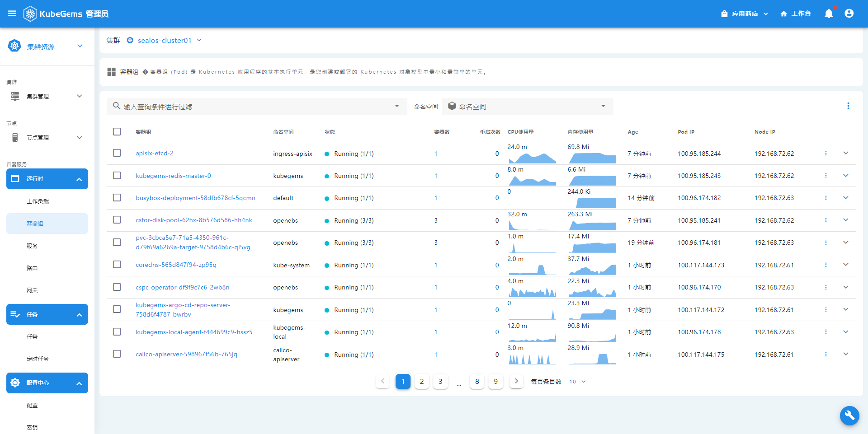Expand row details for cstor-disk-pool pod

click(845, 220)
